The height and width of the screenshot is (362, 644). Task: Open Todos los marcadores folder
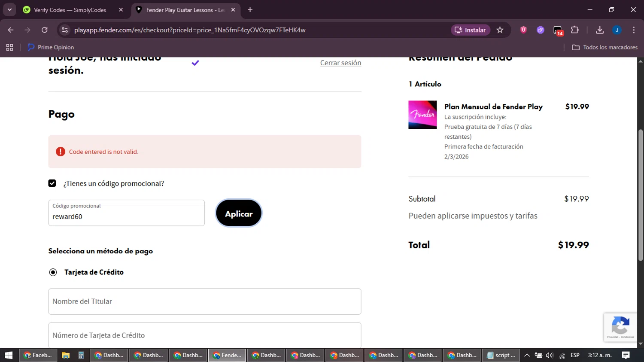(x=605, y=47)
